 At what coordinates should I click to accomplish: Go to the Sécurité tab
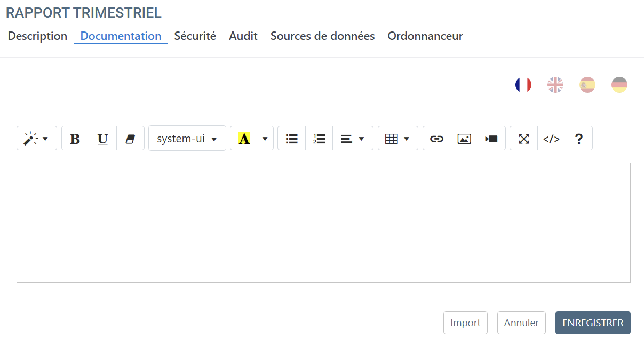(195, 36)
